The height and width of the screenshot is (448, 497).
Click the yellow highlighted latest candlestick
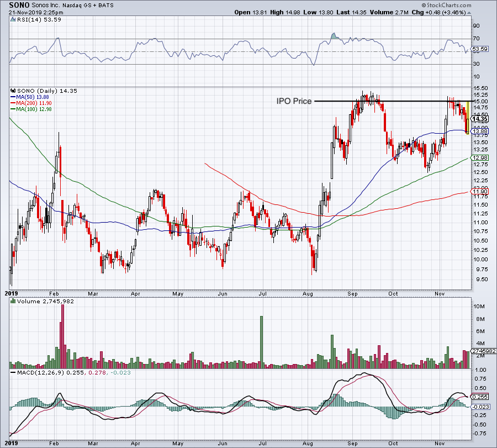tap(468, 117)
